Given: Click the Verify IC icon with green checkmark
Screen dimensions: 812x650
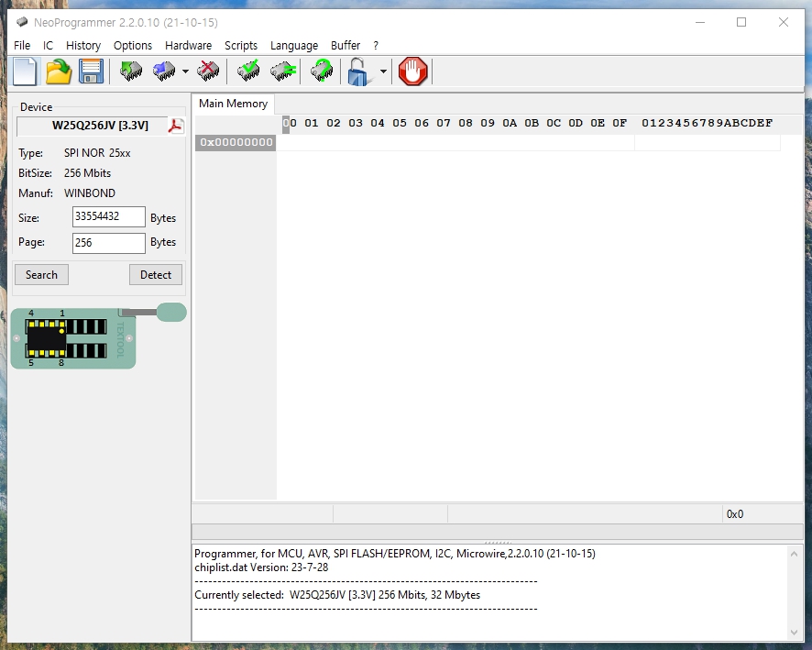Looking at the screenshot, I should click(247, 72).
